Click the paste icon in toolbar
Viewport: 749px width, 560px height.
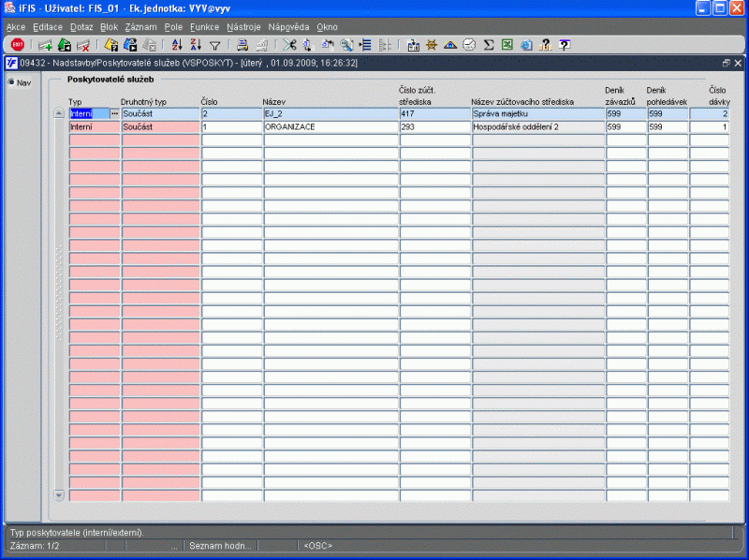click(327, 45)
